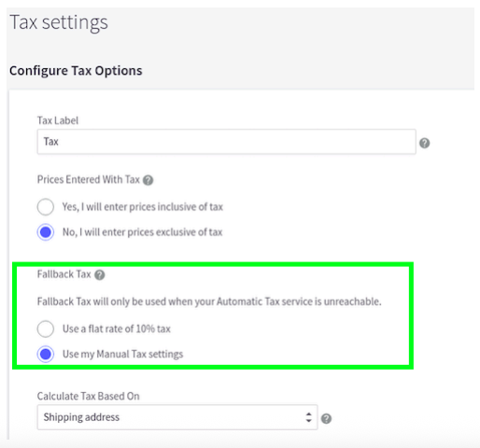The image size is (480, 448).
Task: Select 'Yes, I will enter prices inclusive of tax'
Action: tap(46, 207)
